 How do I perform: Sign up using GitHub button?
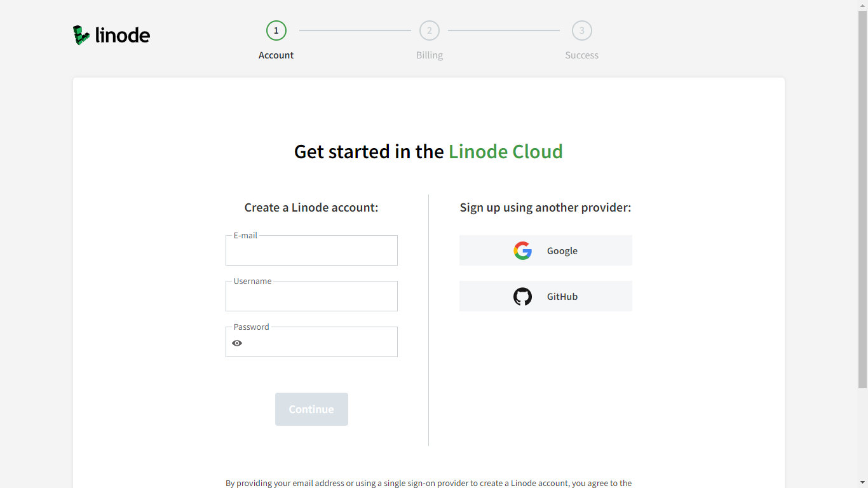tap(546, 296)
